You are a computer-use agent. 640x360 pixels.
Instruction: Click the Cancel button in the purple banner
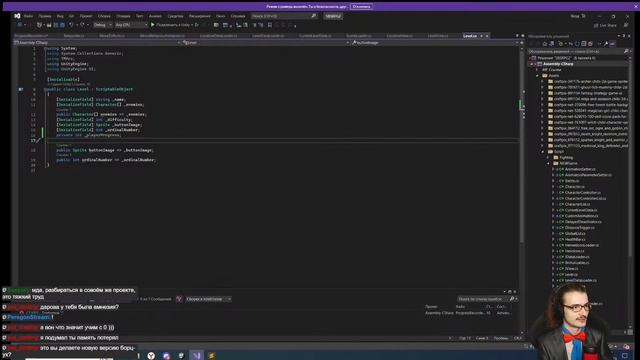pyautogui.click(x=361, y=7)
